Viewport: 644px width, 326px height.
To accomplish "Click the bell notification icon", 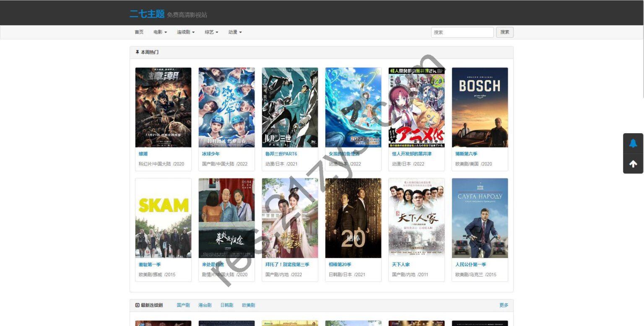I will (633, 143).
